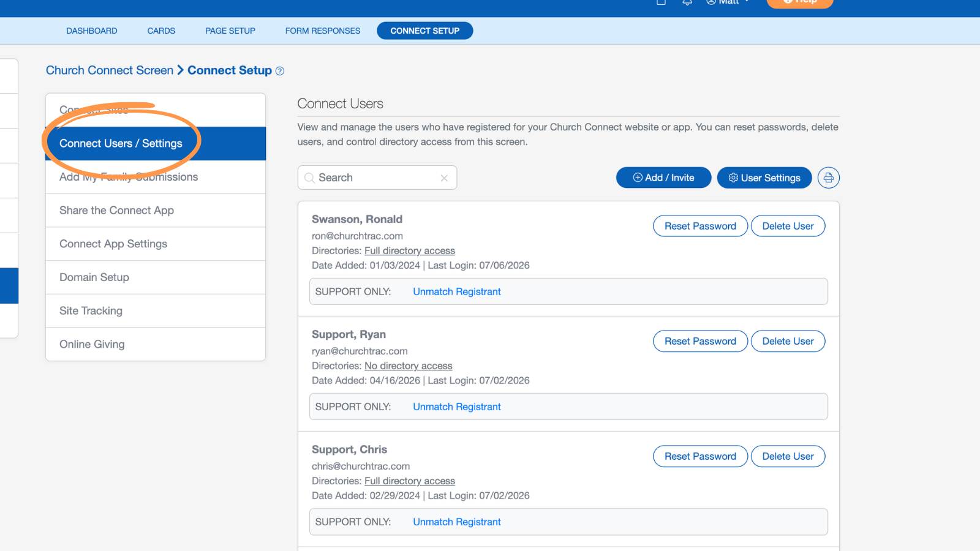Screen dimensions: 980x551
Task: Focus the Search users input field
Action: [377, 178]
